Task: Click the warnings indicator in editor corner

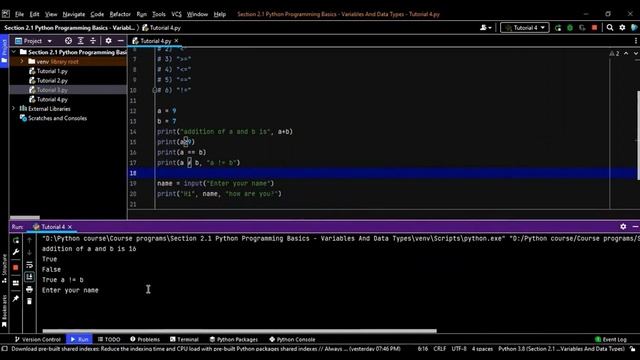Action: tap(614, 53)
